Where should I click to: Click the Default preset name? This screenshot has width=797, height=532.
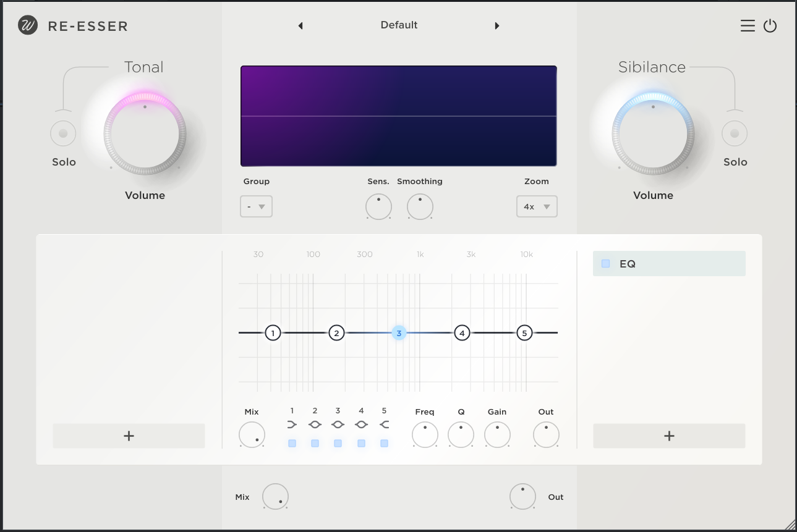pyautogui.click(x=399, y=25)
